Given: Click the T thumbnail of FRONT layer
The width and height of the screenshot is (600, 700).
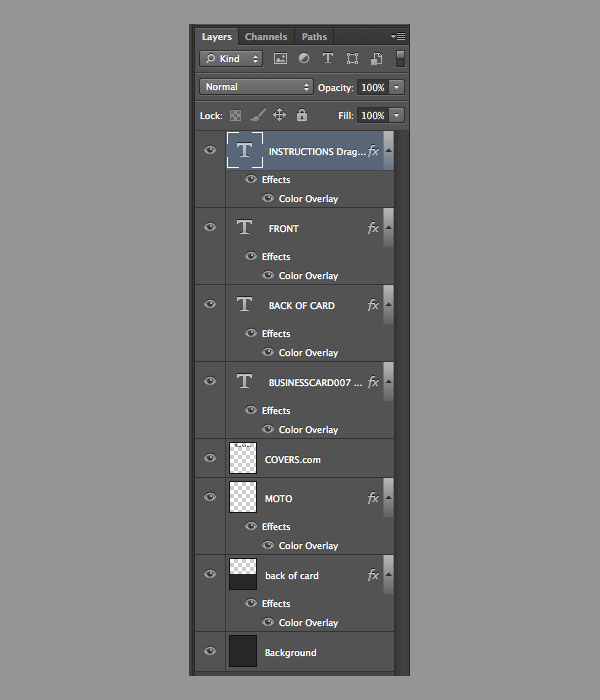Looking at the screenshot, I should 244,227.
